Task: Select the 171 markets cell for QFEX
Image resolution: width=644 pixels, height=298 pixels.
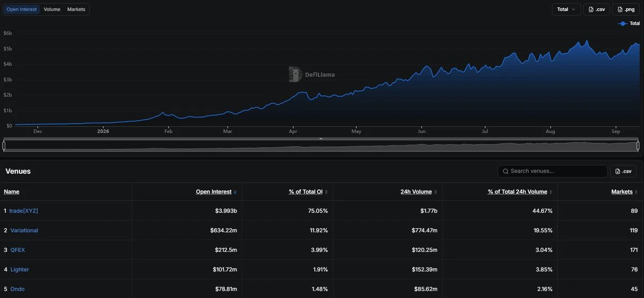Action: (633, 250)
